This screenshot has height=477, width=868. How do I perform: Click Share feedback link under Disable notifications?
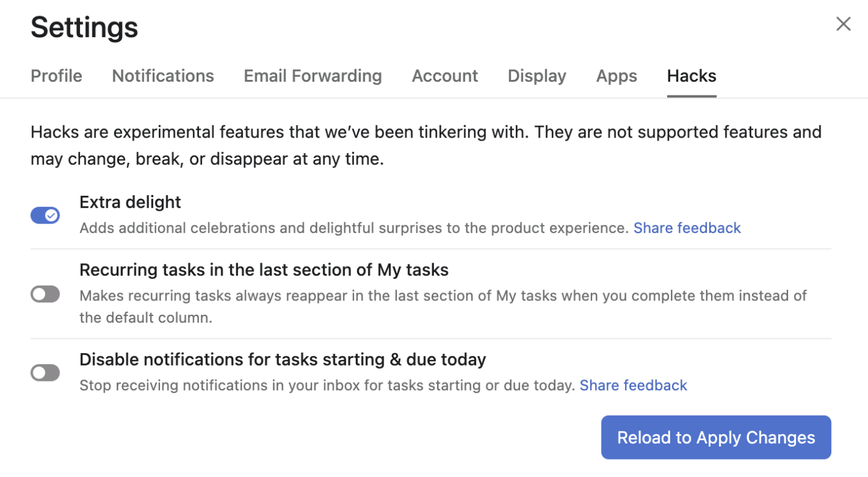(x=633, y=385)
